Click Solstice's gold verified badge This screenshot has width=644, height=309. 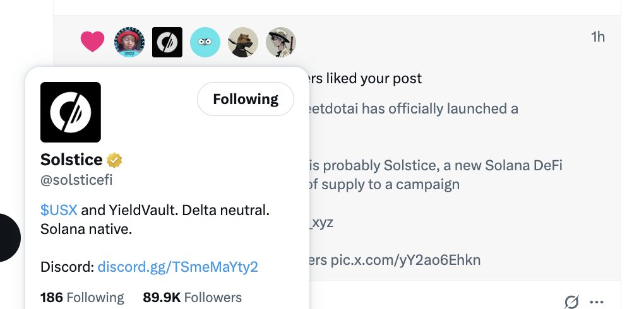tap(114, 160)
